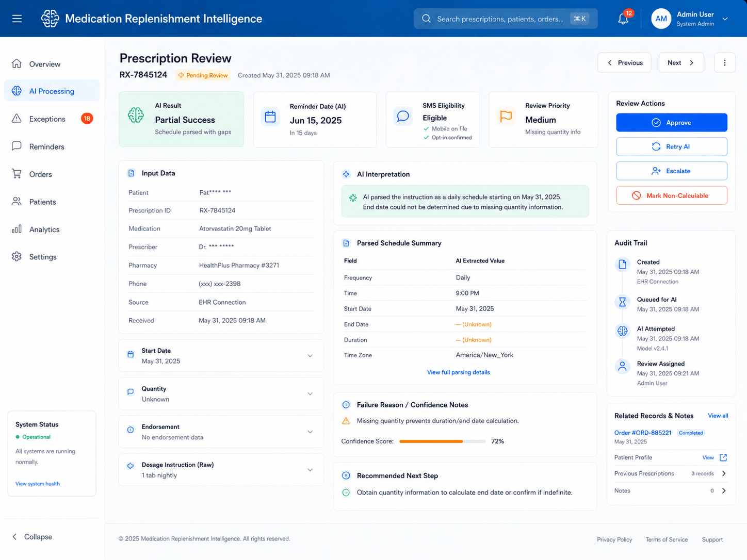Click Mark Non-Calculable button
This screenshot has width=747, height=560.
click(672, 195)
